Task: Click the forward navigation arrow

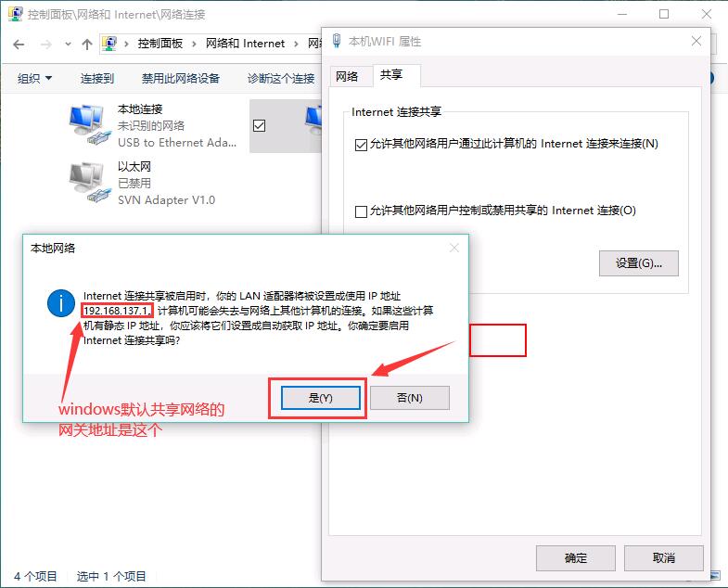Action: (x=46, y=45)
